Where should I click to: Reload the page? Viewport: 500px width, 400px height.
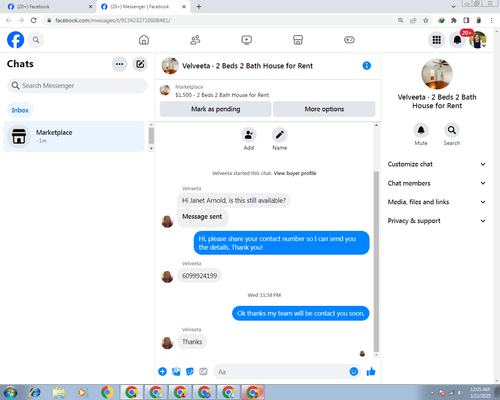(34, 20)
